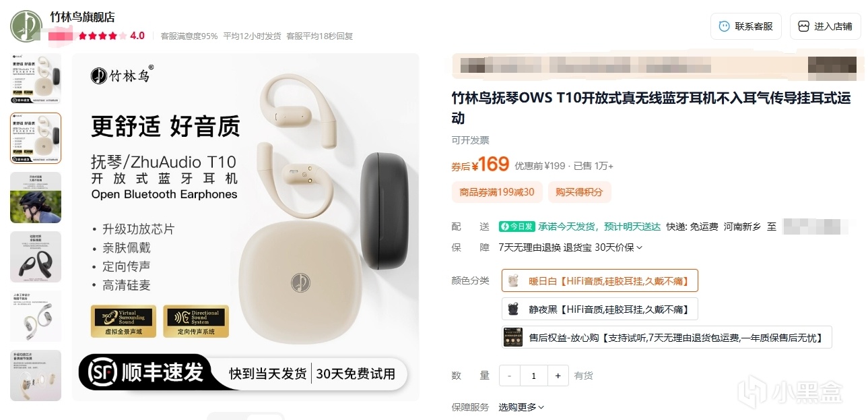Viewport: 868px width, 420px height.
Task: Select the 售后权益-放心购 option
Action: [667, 337]
